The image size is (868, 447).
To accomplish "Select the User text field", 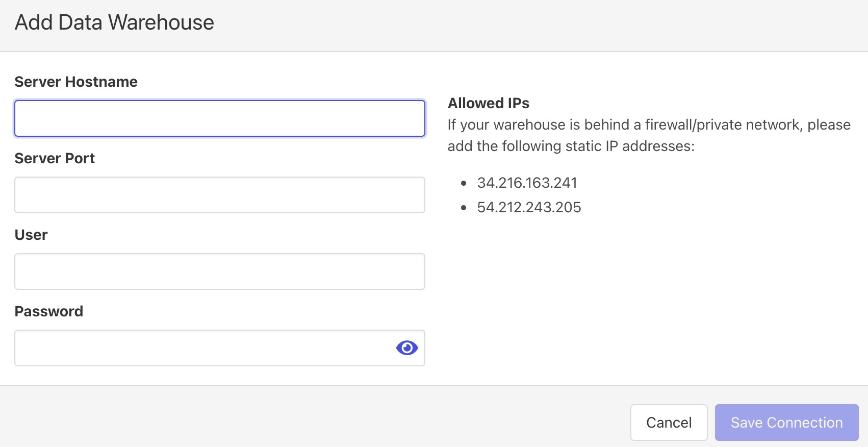I will [x=219, y=271].
